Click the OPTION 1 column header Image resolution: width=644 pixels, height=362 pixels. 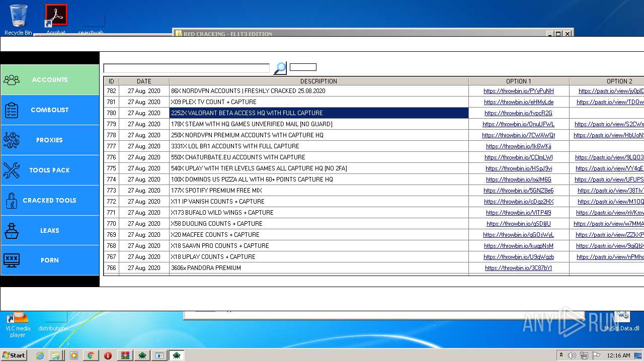(x=519, y=81)
